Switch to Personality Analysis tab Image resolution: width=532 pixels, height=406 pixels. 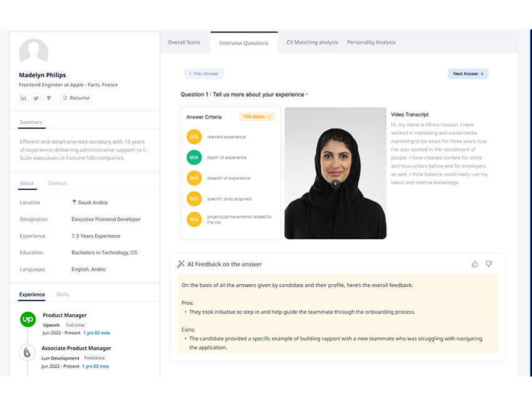[x=371, y=42]
